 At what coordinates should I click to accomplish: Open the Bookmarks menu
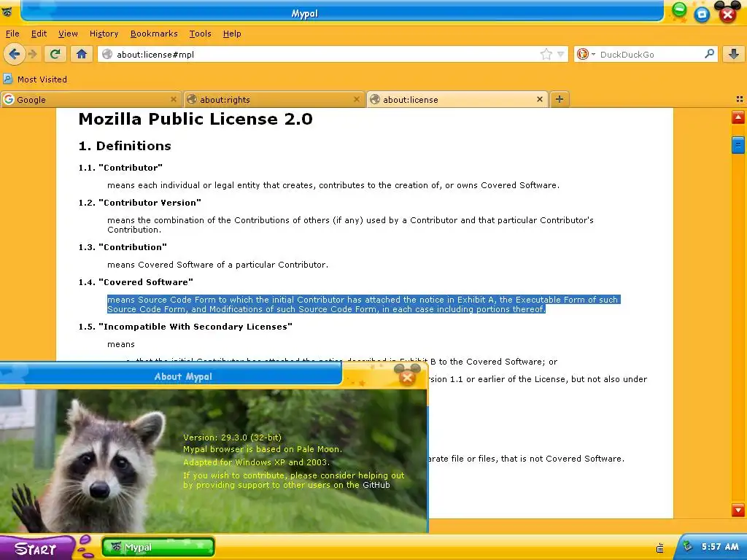click(154, 34)
